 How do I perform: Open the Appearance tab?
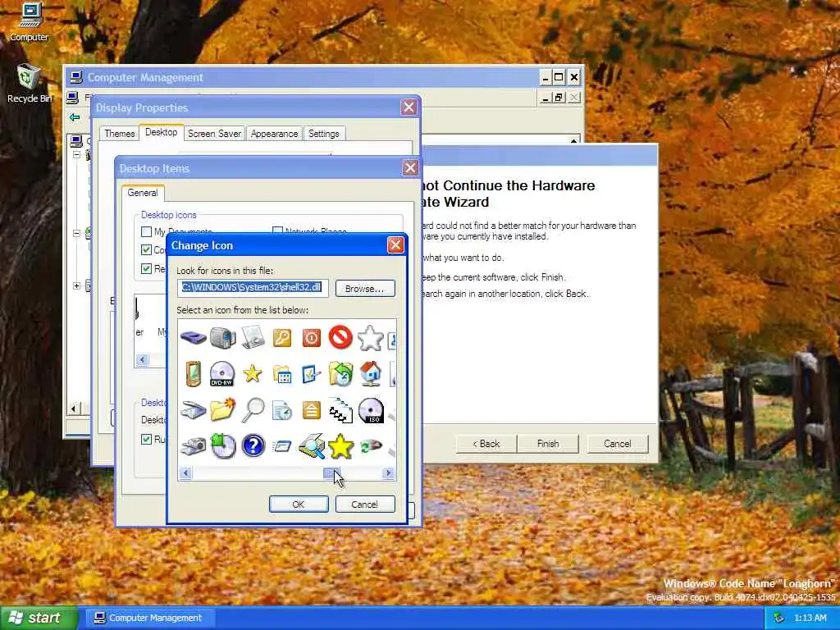(274, 134)
